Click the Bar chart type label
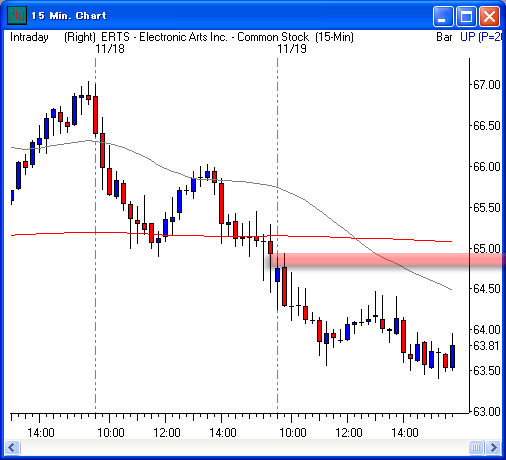This screenshot has width=506, height=460. coord(444,37)
